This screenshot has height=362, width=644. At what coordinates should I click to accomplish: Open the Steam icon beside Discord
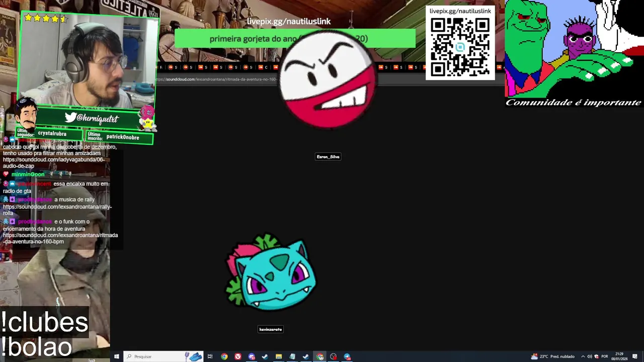tap(265, 356)
